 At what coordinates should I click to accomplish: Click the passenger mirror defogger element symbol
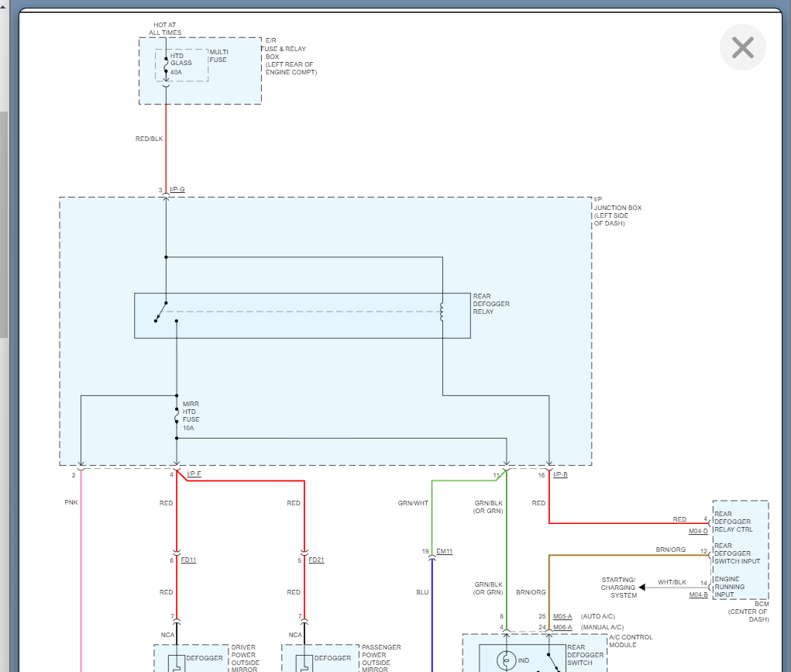303,663
